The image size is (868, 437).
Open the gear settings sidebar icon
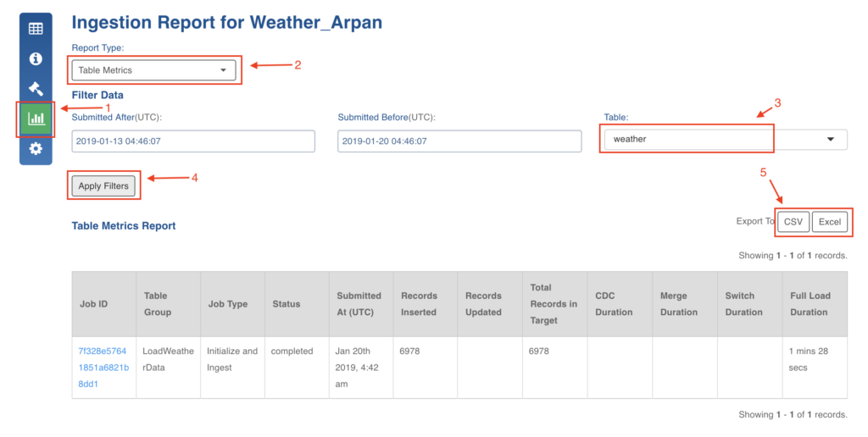click(x=36, y=149)
